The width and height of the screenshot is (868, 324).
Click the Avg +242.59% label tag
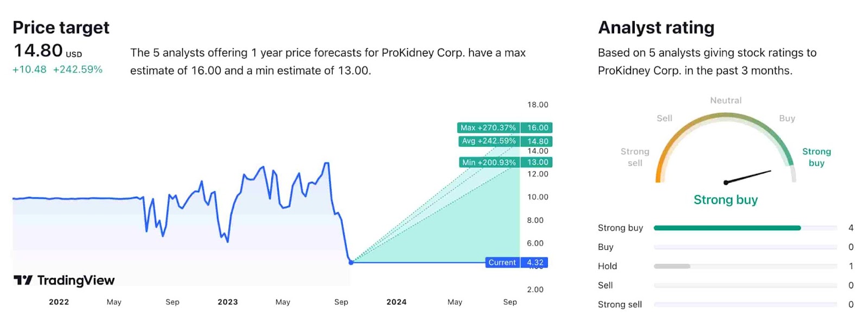[x=488, y=141]
